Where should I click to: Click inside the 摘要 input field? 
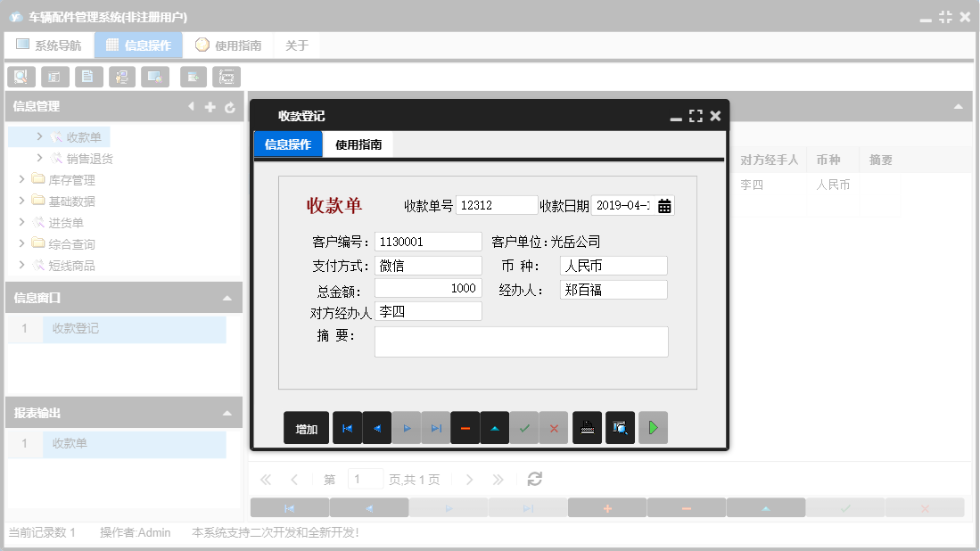(x=521, y=341)
